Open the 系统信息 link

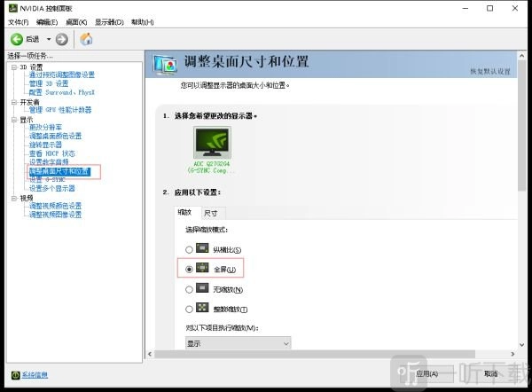[x=35, y=375]
